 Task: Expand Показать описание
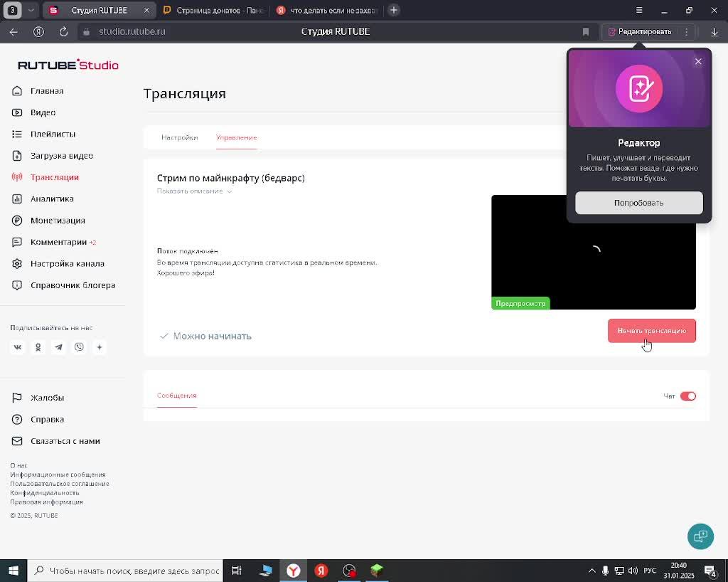click(x=195, y=191)
